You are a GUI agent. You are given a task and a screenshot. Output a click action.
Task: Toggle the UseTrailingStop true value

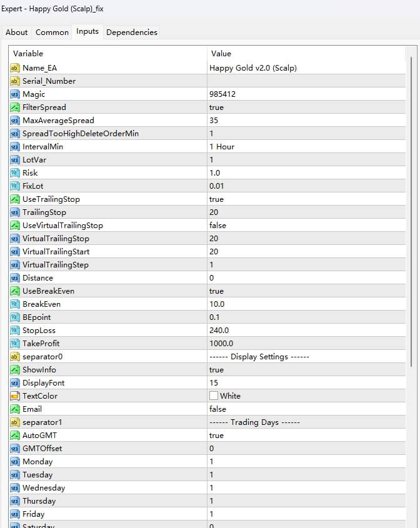[216, 199]
